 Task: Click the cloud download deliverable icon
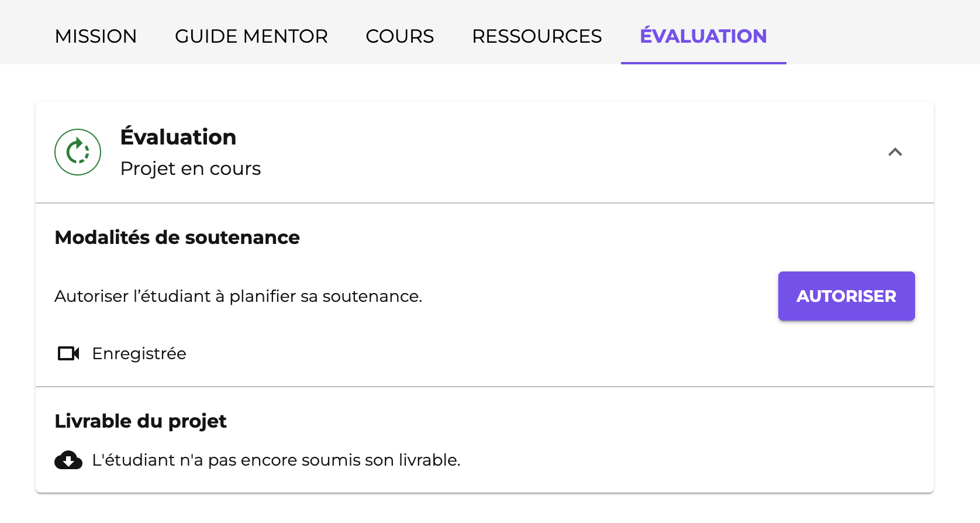click(x=68, y=460)
